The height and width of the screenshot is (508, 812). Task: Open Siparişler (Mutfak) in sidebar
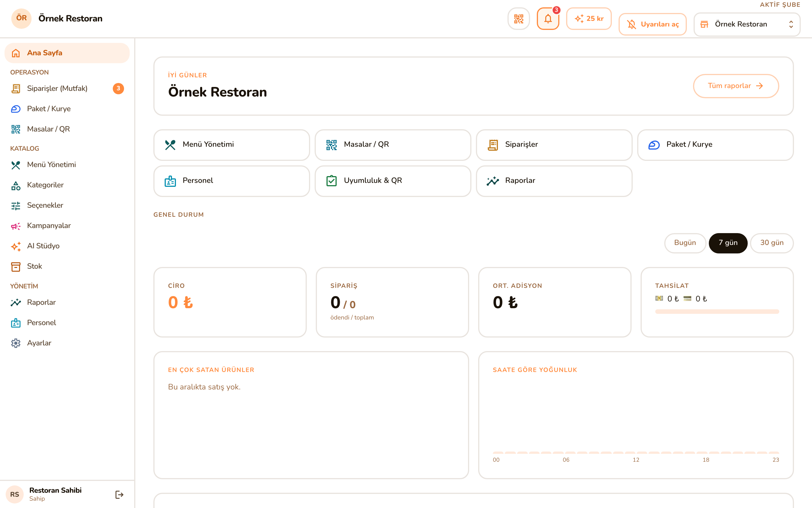point(67,89)
